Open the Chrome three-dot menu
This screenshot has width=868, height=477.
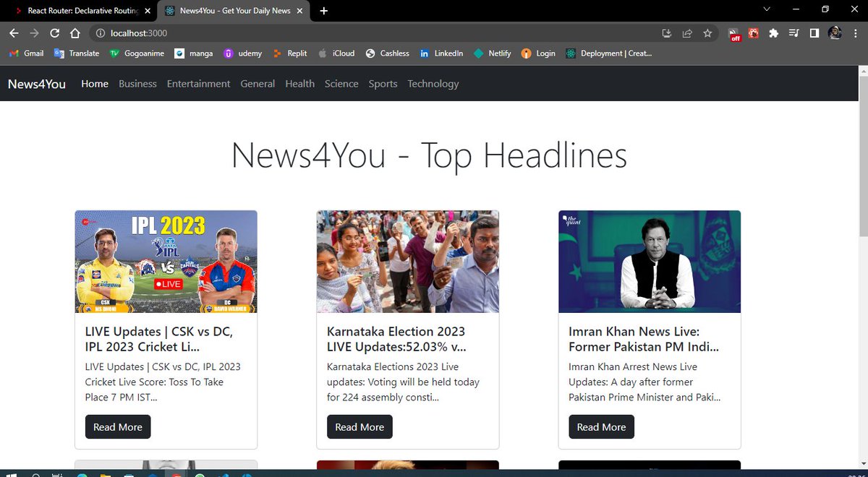pos(855,33)
